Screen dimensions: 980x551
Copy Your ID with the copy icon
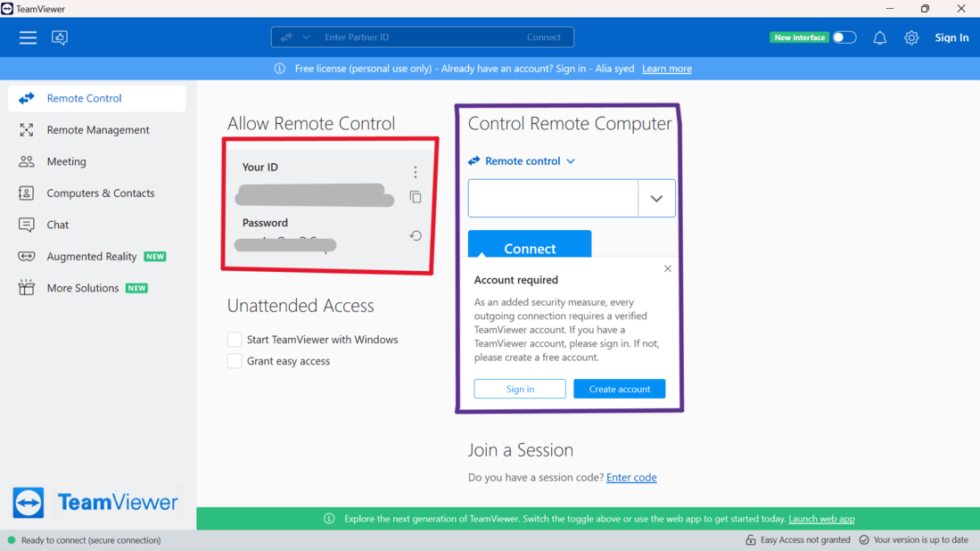415,197
